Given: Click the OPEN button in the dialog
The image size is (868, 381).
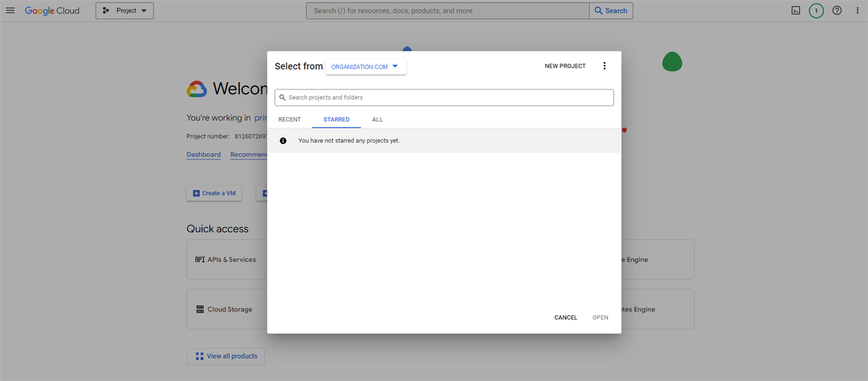Looking at the screenshot, I should (601, 318).
